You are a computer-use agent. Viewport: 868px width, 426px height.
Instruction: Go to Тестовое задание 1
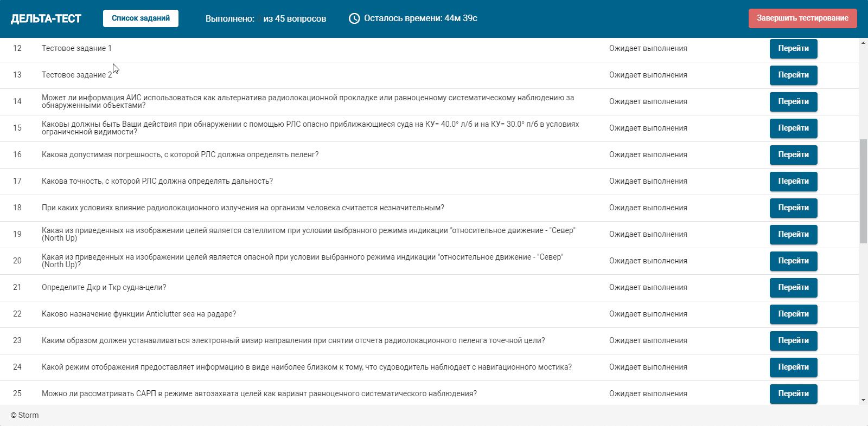coord(793,49)
